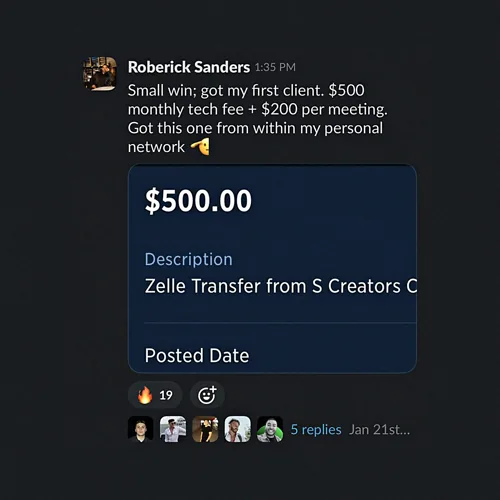Click the Roberick Sanders sender name
This screenshot has width=500, height=500.
point(189,67)
